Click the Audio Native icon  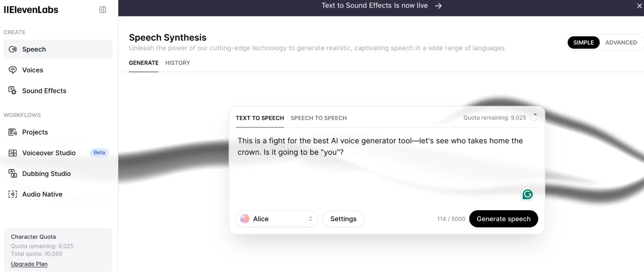point(13,194)
